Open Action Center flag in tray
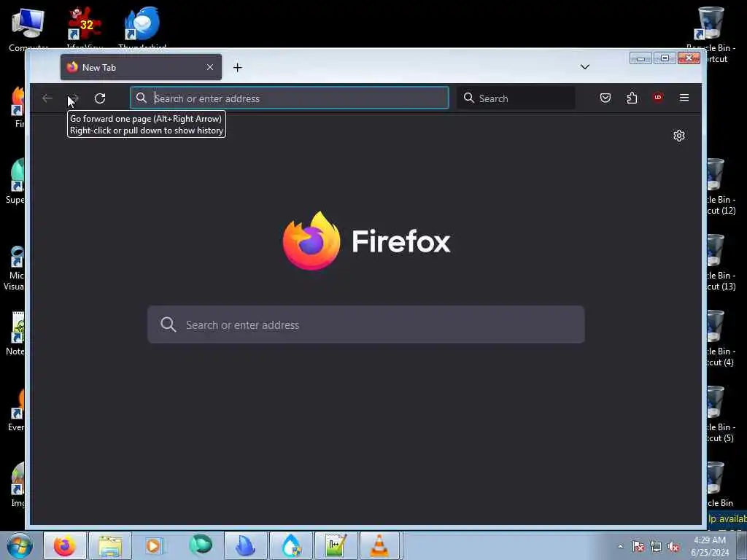 coord(638,547)
